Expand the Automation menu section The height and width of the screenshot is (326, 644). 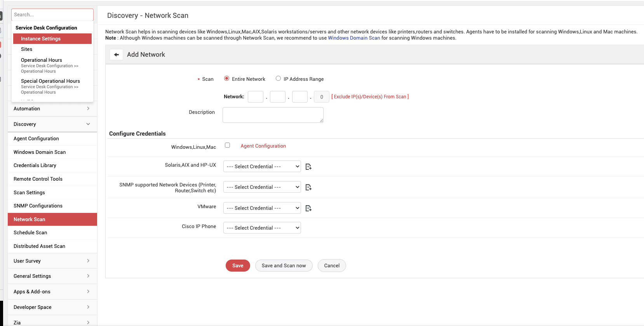pos(52,109)
